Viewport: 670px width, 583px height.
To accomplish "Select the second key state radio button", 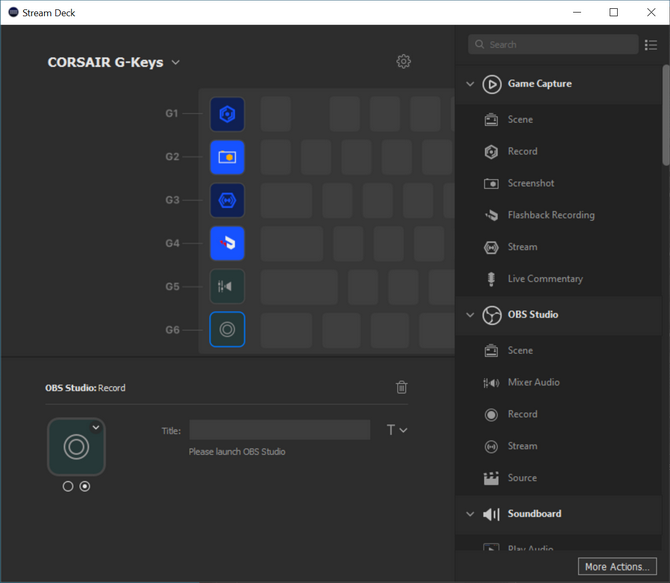I will 85,486.
